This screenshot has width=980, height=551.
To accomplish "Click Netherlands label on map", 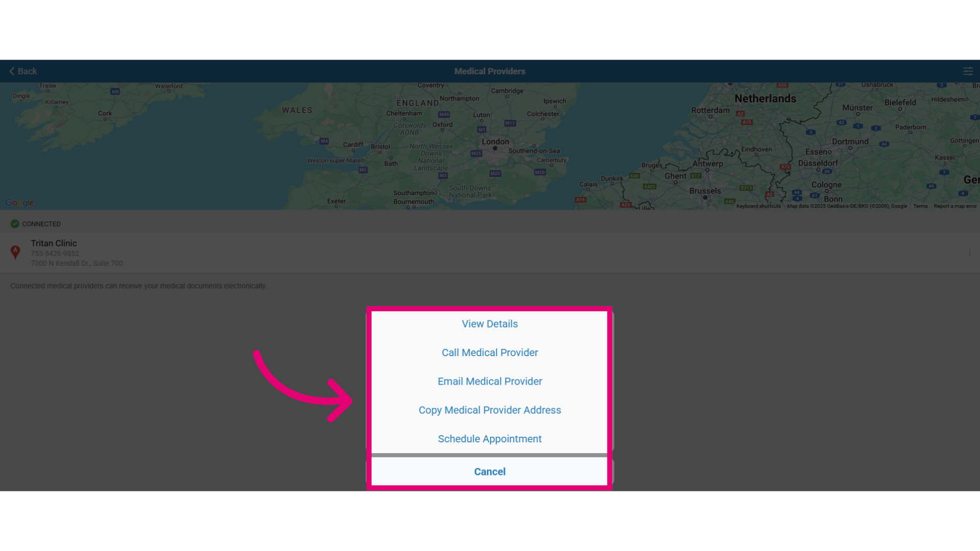I will point(765,98).
